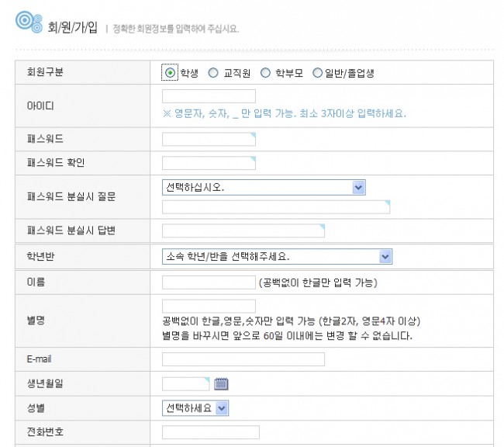Click the 아이디 input field
The height and width of the screenshot is (447, 504).
coord(209,96)
